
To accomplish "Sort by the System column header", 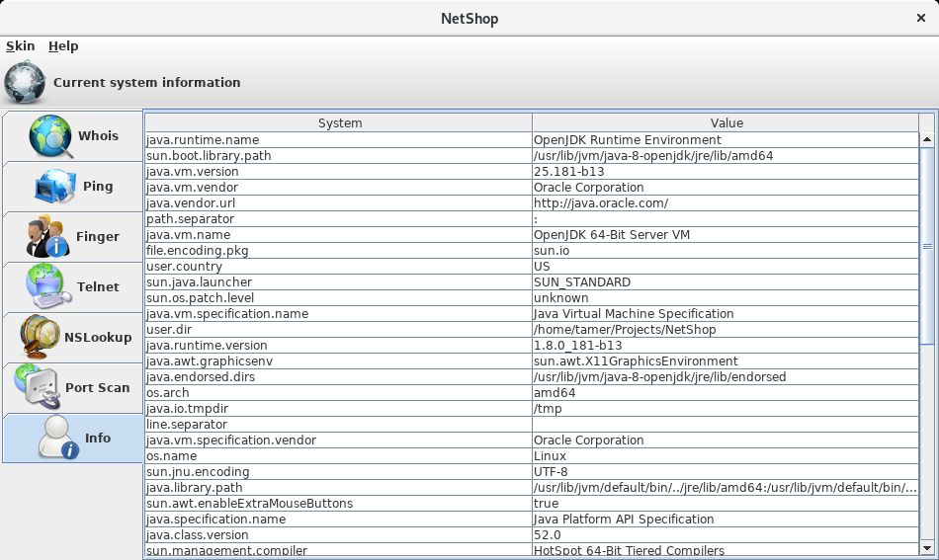I will (339, 122).
